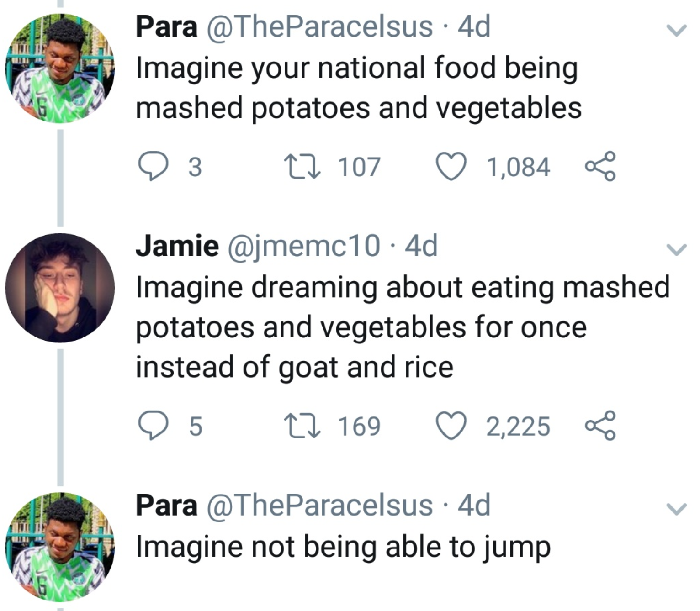View Jamie's profile picture

pyautogui.click(x=60, y=288)
